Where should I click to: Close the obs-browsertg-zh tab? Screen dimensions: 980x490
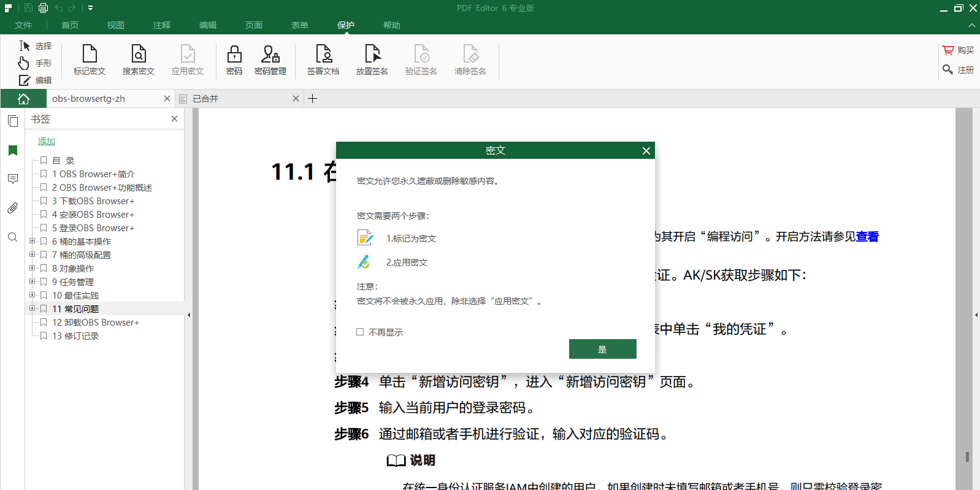tap(167, 99)
